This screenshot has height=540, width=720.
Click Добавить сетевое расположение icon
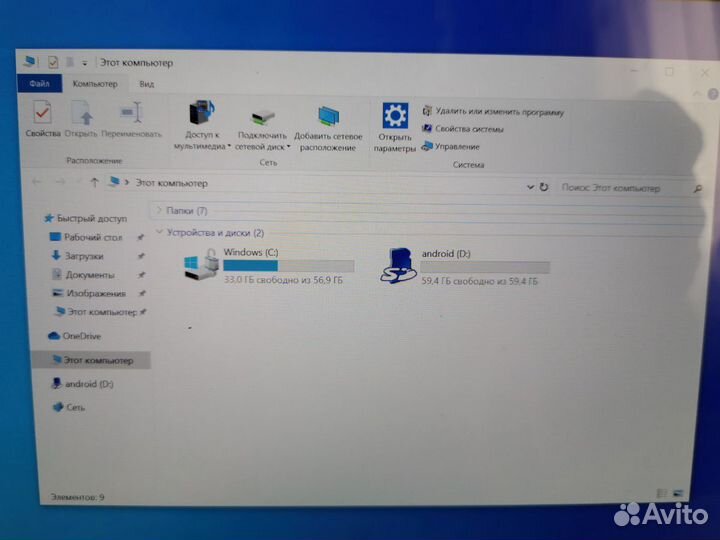[x=328, y=116]
